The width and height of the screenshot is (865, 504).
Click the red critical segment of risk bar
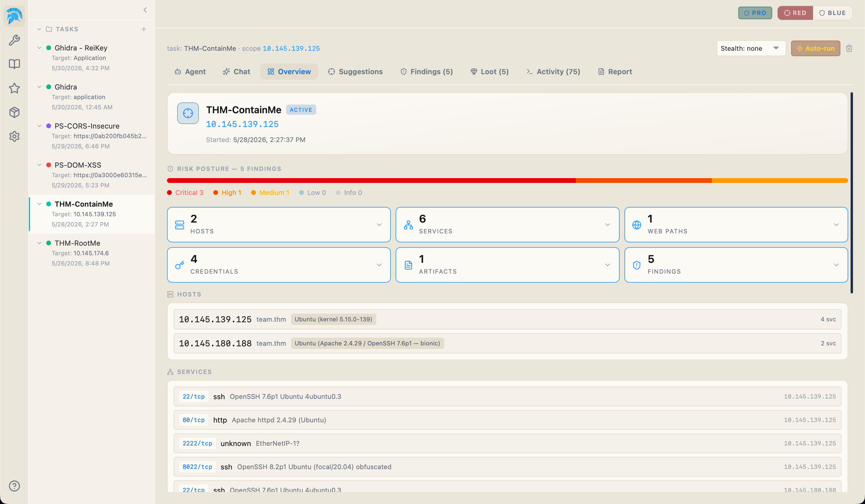371,181
